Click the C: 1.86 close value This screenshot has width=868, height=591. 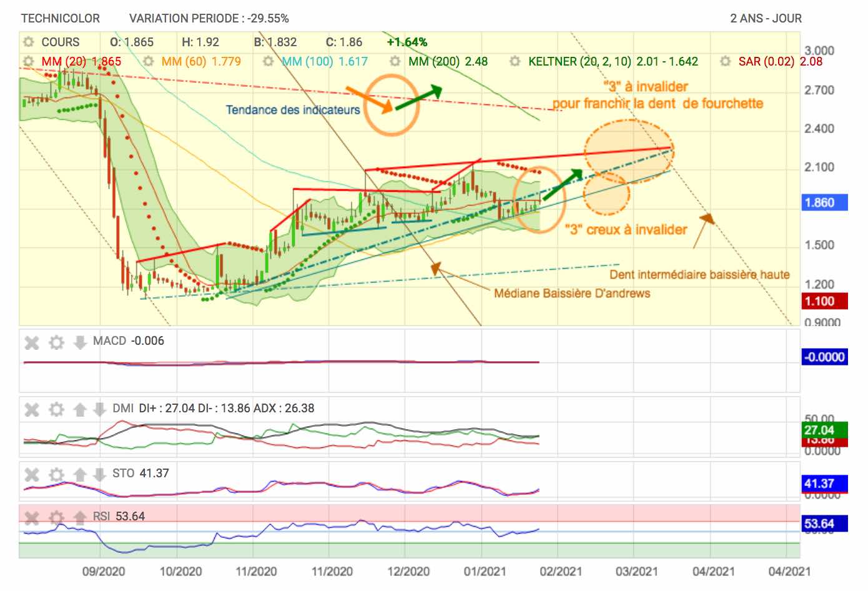point(344,42)
